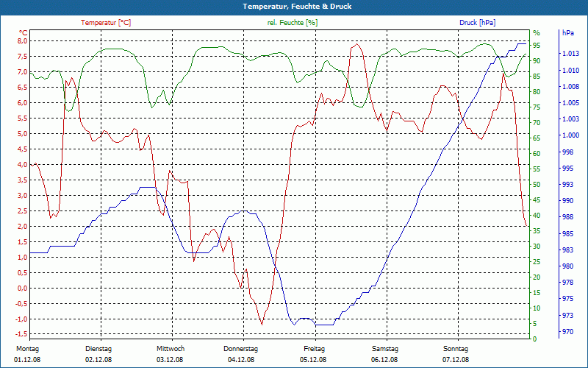Click the 'Donnerstag' day label
The height and width of the screenshot is (368, 588).
(x=241, y=349)
